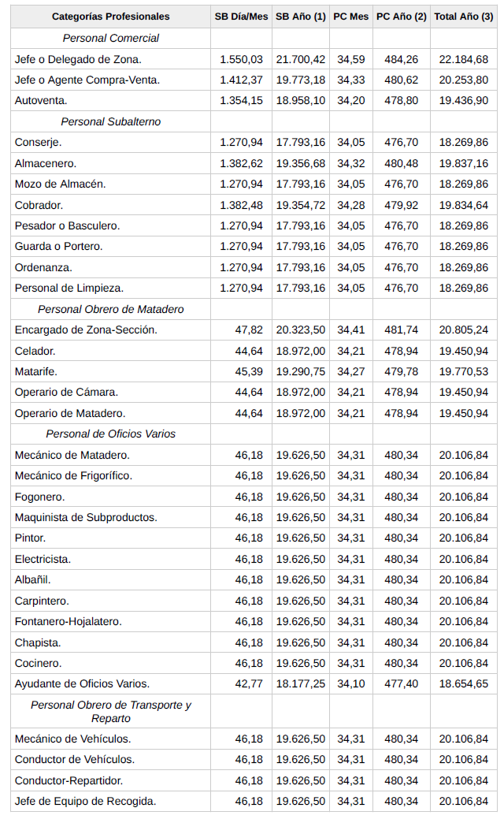
Task: Select Almacenero's yearly value 19.356,68
Action: (300, 163)
